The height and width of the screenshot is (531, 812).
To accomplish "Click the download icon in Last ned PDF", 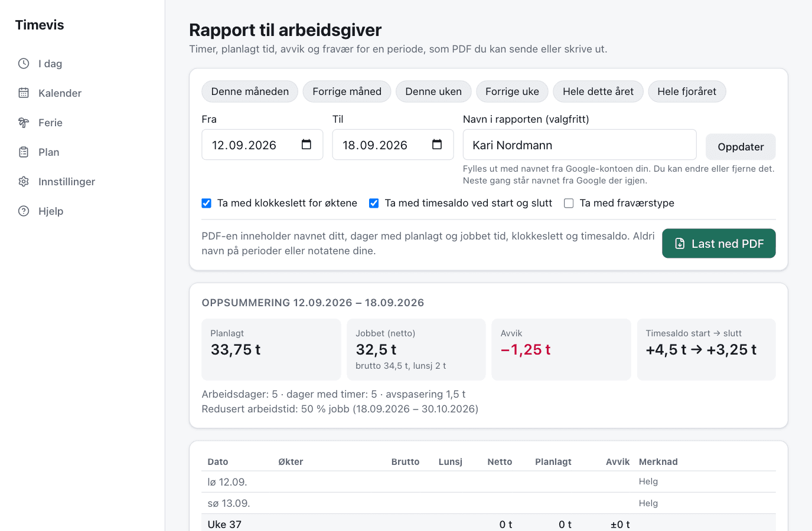I will [x=680, y=244].
